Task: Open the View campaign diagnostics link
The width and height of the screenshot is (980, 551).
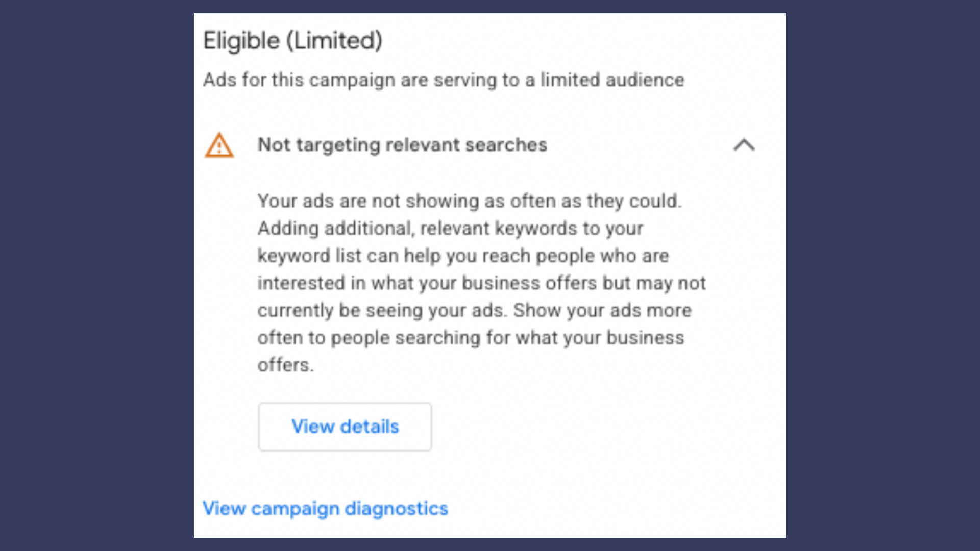Action: point(325,509)
